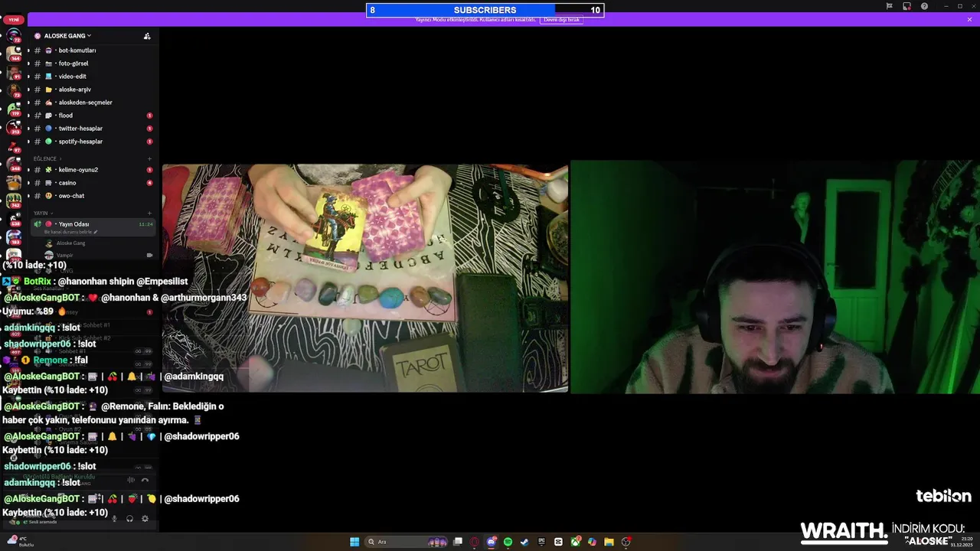Screen dimensions: 980x551
Task: Open the server icon with 73 badge
Action: point(14,90)
